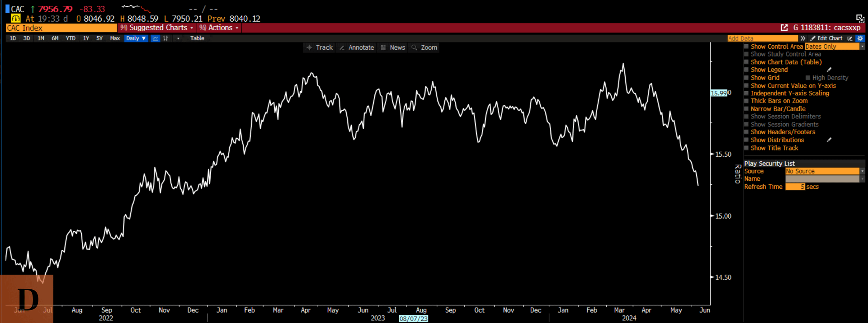Toggle Show Chart Data (Table) checkbox
The height and width of the screenshot is (323, 868).
pos(746,62)
